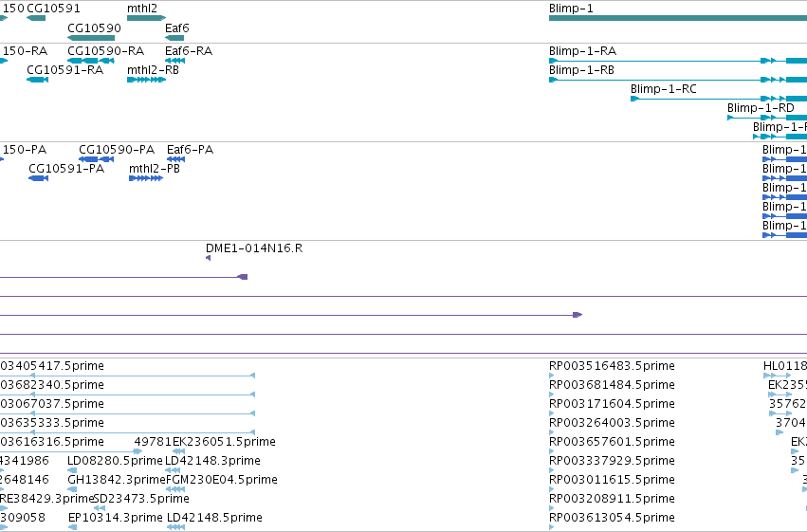Image resolution: width=807 pixels, height=532 pixels.
Task: Select the RP003208911.5prime EST label
Action: [x=612, y=499]
